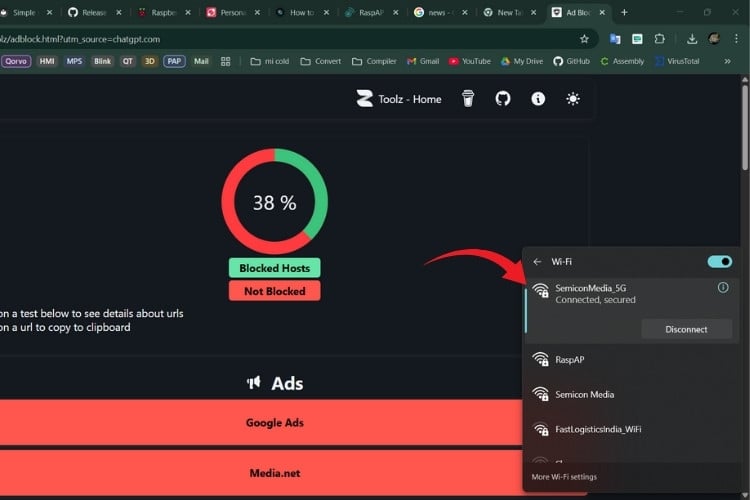Open the HMI bookmark
This screenshot has width=750, height=500.
coord(47,61)
